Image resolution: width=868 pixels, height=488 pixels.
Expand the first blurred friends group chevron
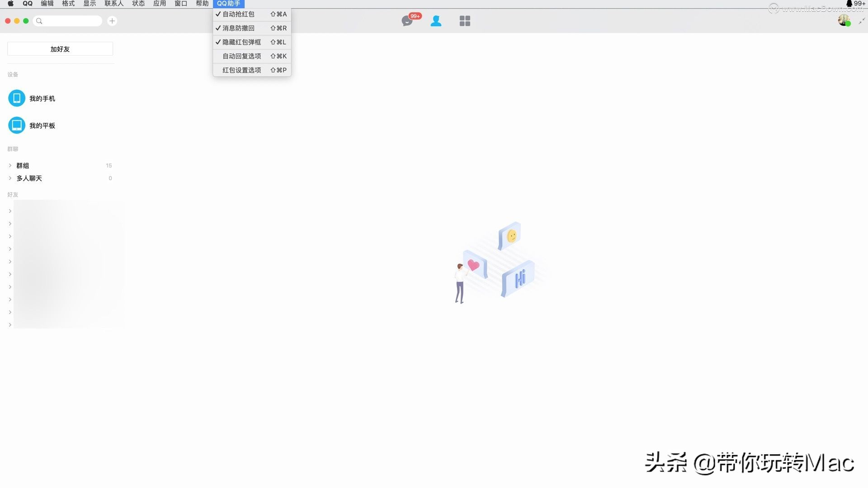pos(10,211)
